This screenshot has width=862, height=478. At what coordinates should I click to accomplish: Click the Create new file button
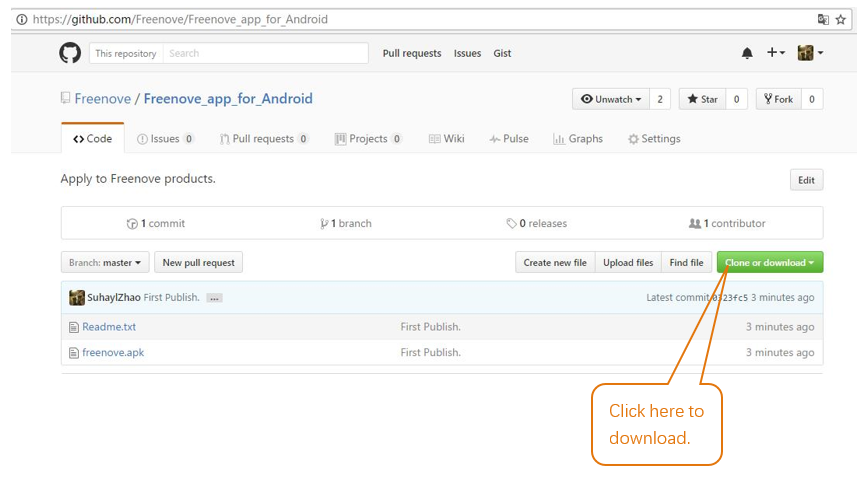pyautogui.click(x=555, y=262)
